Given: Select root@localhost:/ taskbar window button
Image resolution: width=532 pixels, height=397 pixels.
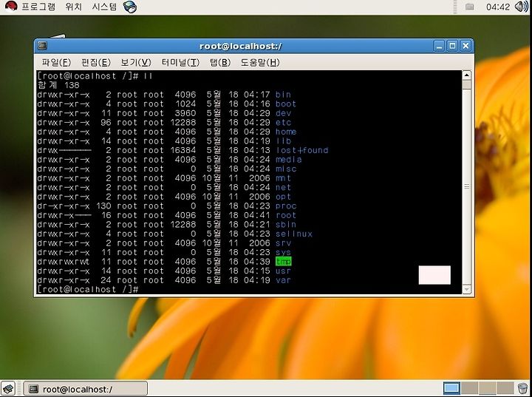Looking at the screenshot, I should [x=85, y=389].
